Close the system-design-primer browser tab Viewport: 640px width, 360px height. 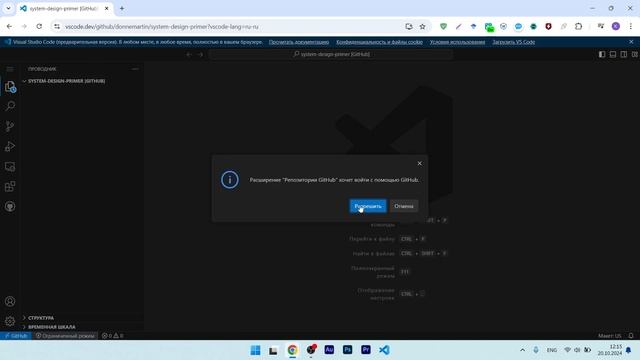[107, 8]
